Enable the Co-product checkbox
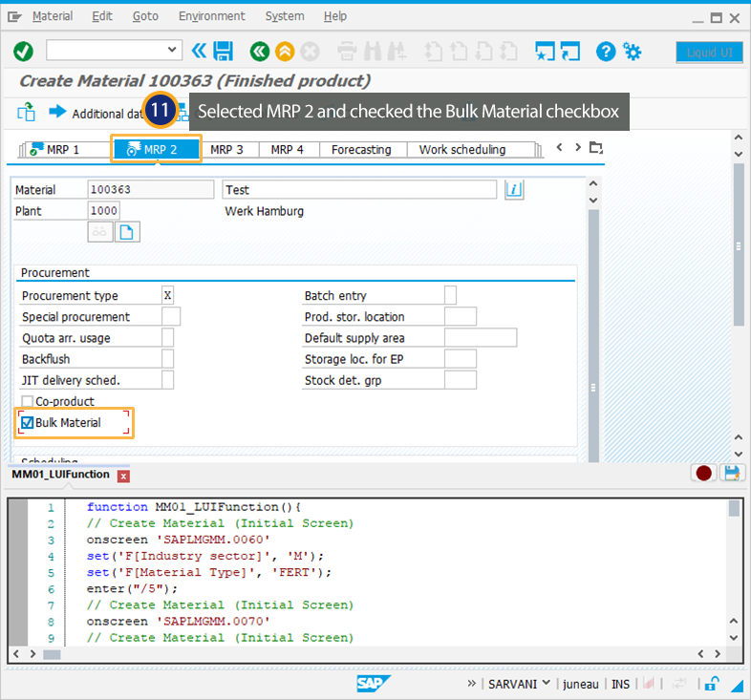Viewport: 751px width, 700px height. pyautogui.click(x=28, y=401)
